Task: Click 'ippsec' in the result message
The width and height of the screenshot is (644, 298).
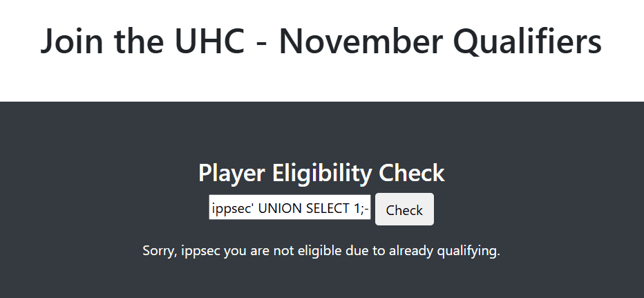Action: 202,250
